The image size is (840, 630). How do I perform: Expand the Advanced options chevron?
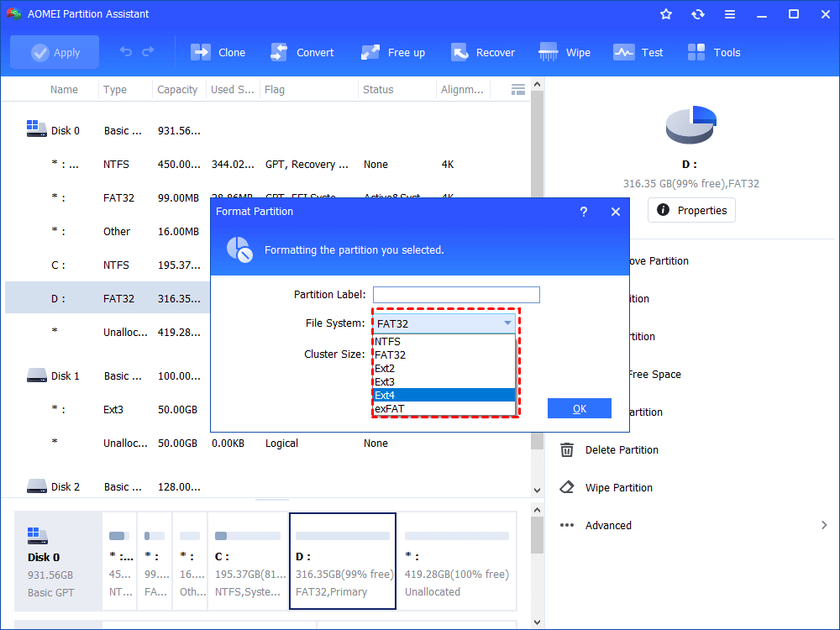824,525
